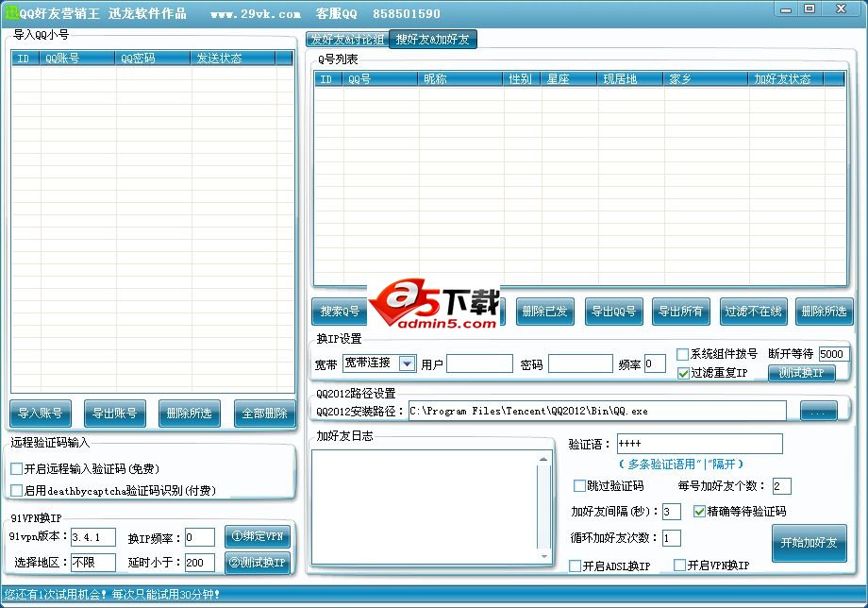
Task: Click the 91vpn版本 field
Action: point(93,537)
